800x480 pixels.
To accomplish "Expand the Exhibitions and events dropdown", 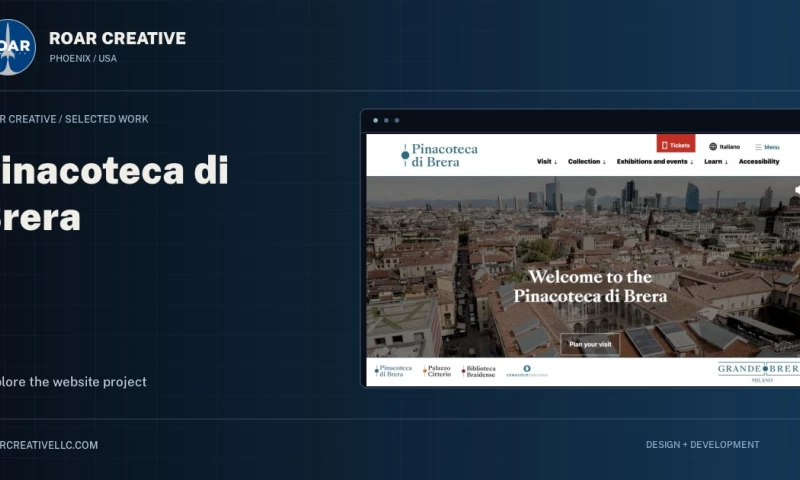I will pos(655,162).
